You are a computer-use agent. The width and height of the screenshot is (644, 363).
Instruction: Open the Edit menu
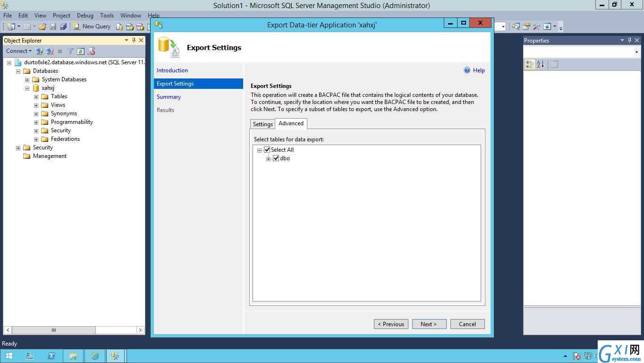tap(23, 16)
